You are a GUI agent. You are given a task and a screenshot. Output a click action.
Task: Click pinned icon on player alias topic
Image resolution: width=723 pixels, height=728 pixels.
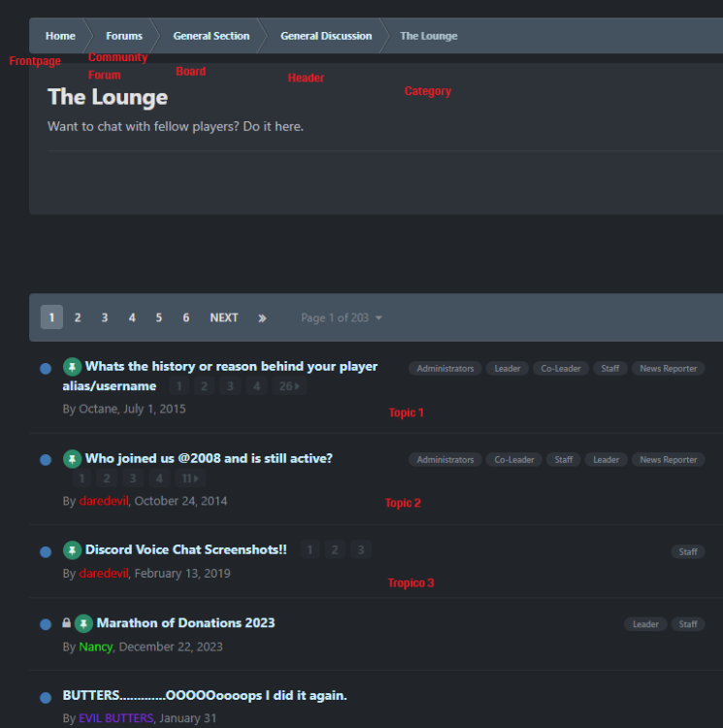(72, 367)
